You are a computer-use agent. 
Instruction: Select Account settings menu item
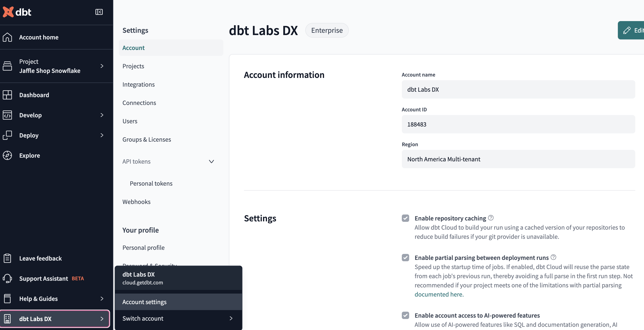pos(144,301)
